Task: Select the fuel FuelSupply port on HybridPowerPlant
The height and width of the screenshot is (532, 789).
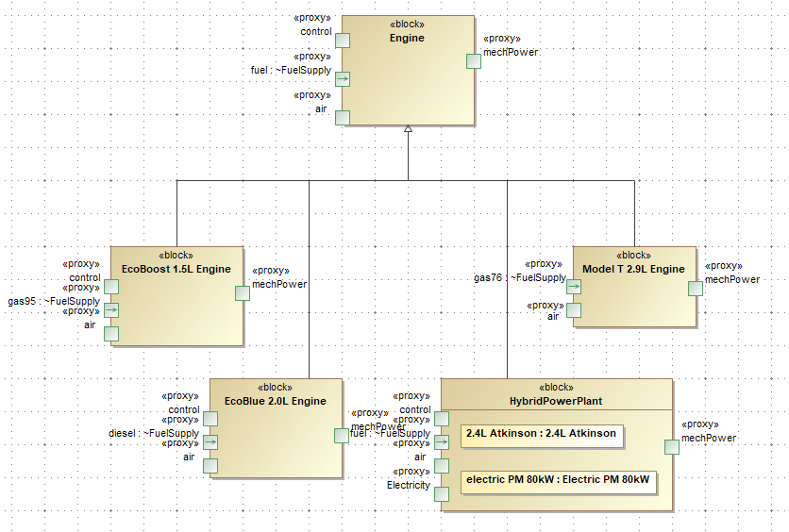Action: [x=442, y=442]
